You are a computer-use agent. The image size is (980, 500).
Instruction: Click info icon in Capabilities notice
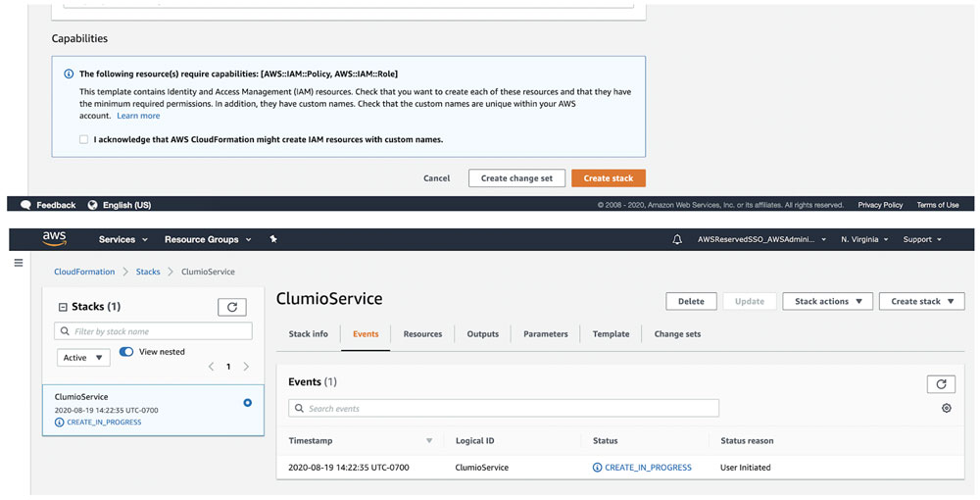point(69,74)
